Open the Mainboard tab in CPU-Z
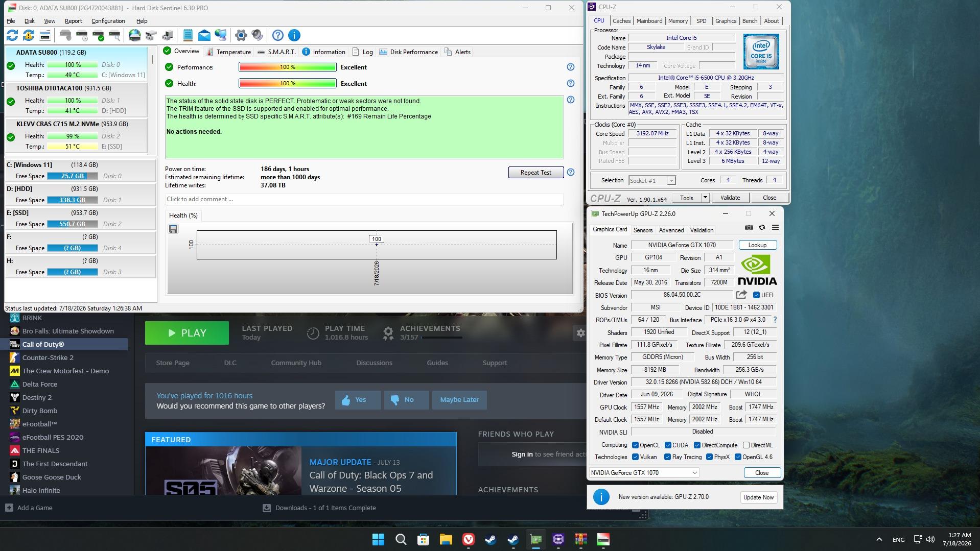The width and height of the screenshot is (980, 551). (649, 21)
